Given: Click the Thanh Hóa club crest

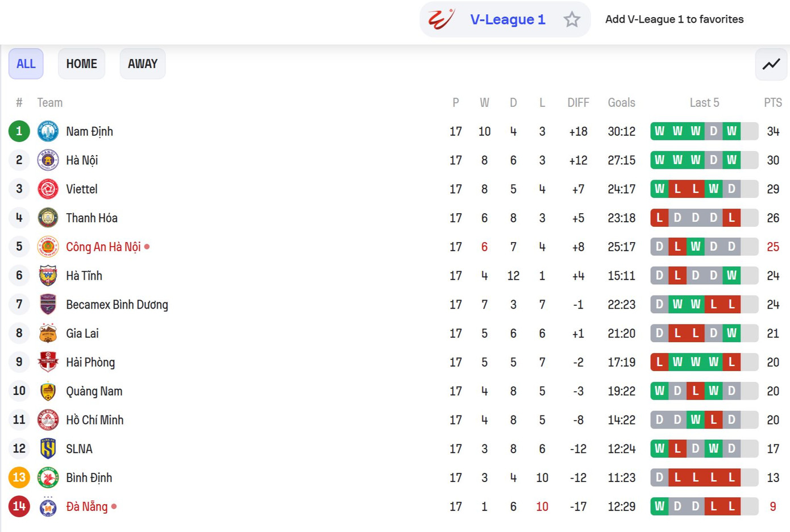Looking at the screenshot, I should [48, 218].
